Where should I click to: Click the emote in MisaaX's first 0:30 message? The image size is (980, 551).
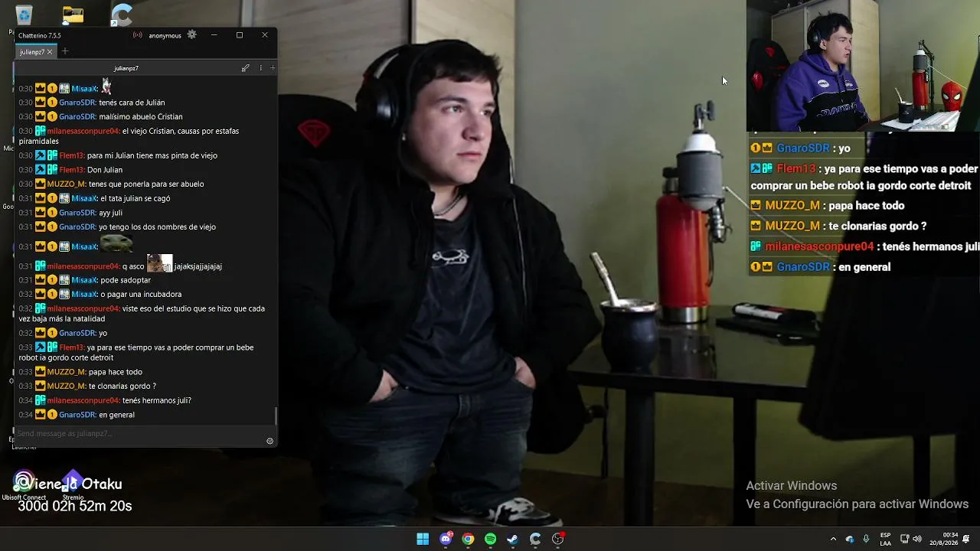click(106, 86)
